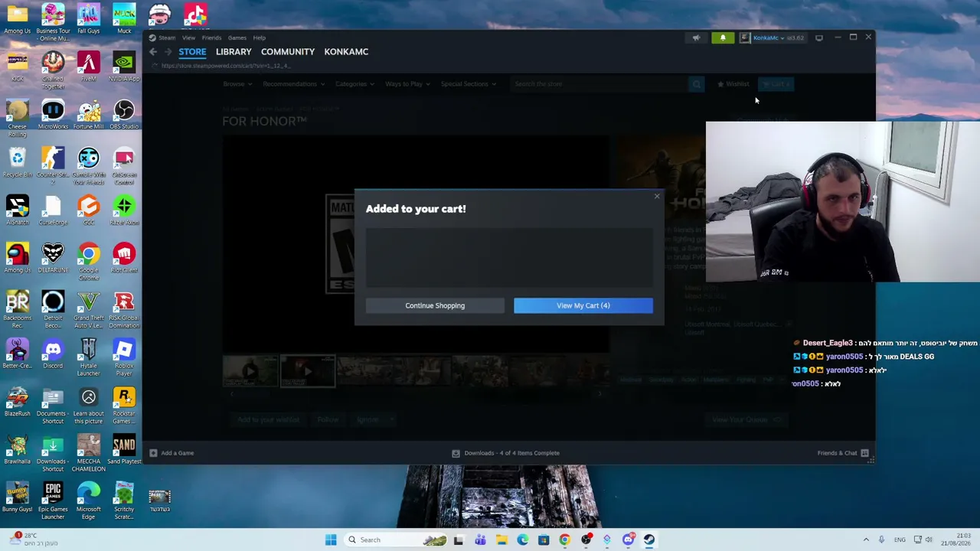Click the Steam forward navigation arrow
This screenshot has height=551, width=980.
coord(168,51)
